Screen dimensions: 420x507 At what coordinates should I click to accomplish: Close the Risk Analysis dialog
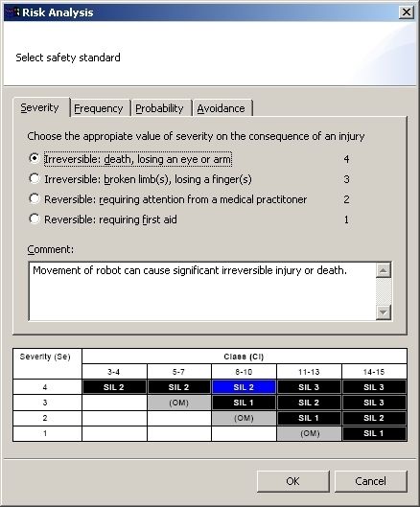click(x=406, y=12)
